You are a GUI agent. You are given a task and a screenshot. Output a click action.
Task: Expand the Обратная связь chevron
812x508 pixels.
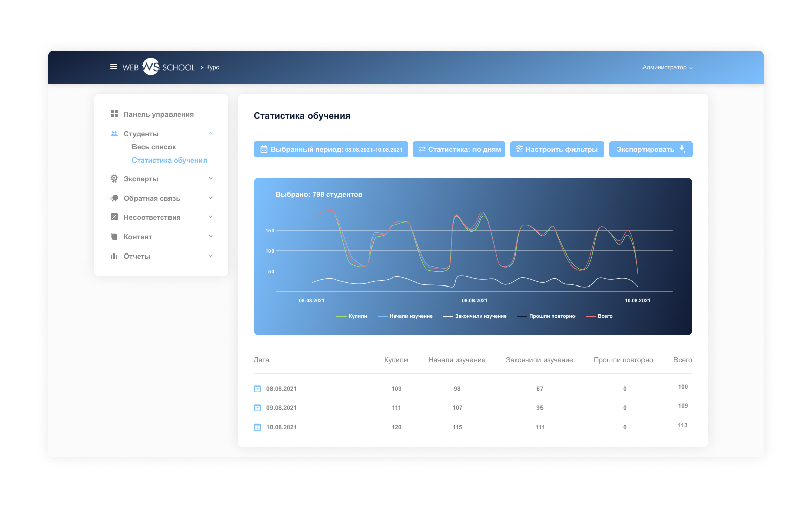211,198
